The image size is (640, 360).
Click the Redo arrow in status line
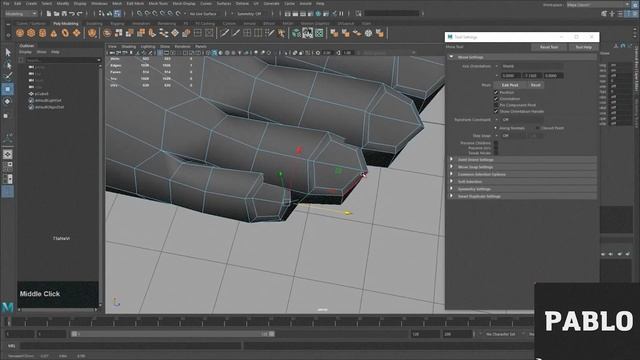(x=80, y=13)
